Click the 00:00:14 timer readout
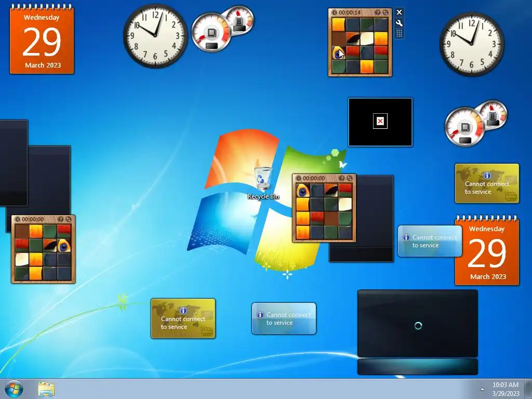532x399 pixels. (x=350, y=12)
